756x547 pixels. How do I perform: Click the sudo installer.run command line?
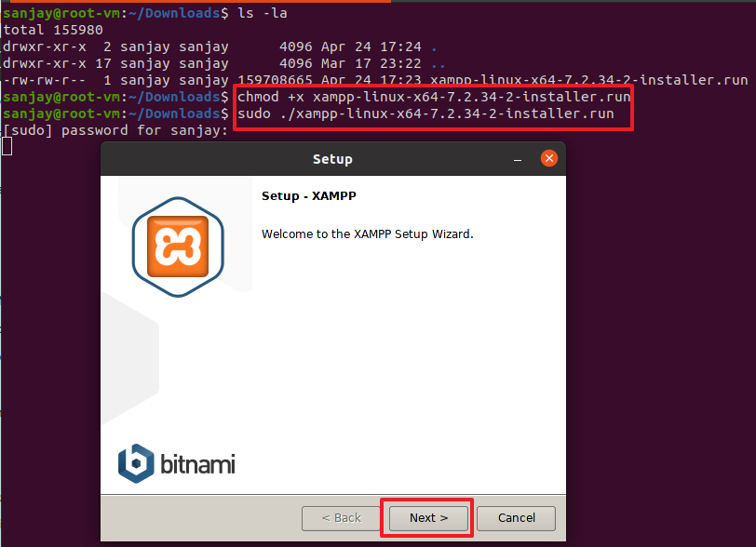425,113
